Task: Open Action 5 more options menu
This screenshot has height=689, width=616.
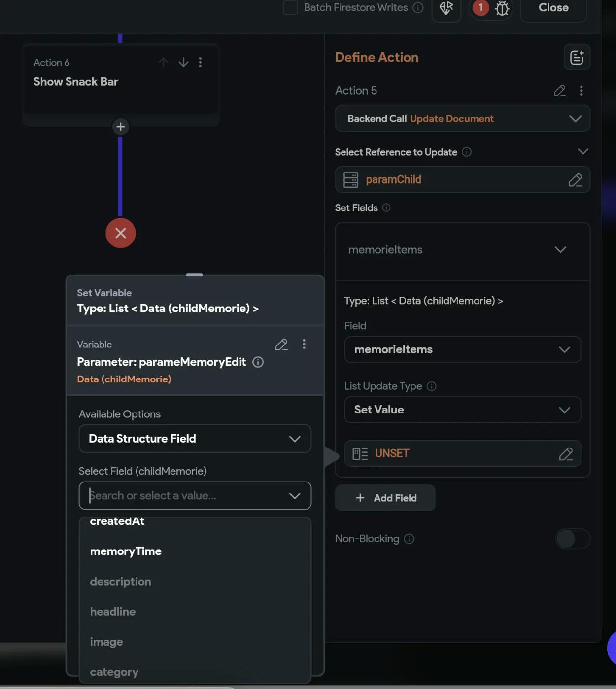Action: point(582,91)
